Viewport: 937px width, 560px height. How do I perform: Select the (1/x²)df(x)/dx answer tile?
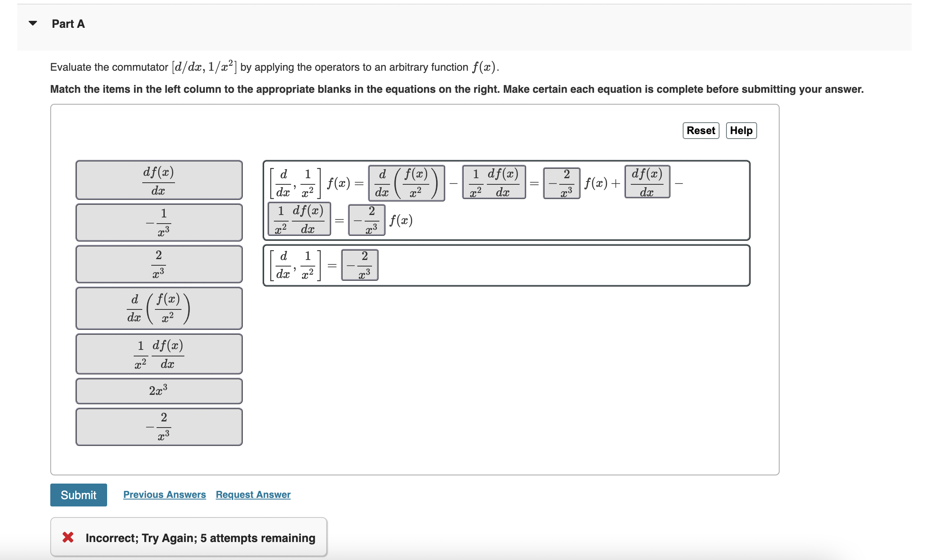pyautogui.click(x=159, y=353)
